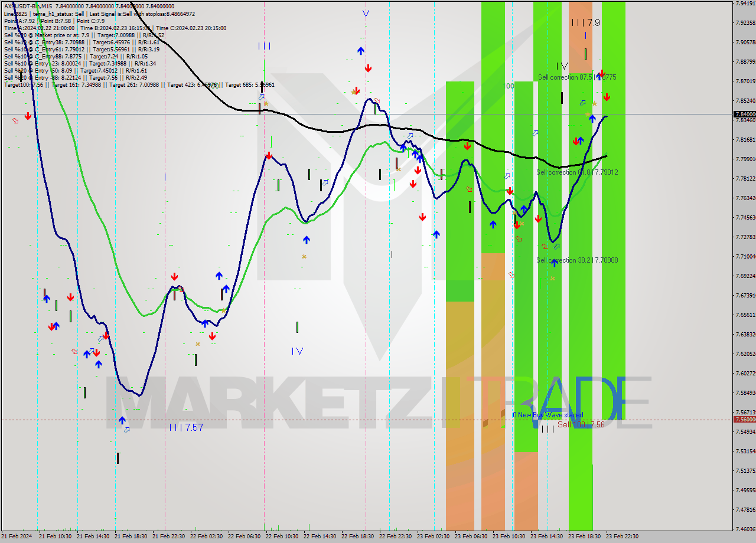The height and width of the screenshot is (543, 756).
Task: Click the '21 Feb 2024' date axis label
Action: pyautogui.click(x=17, y=537)
